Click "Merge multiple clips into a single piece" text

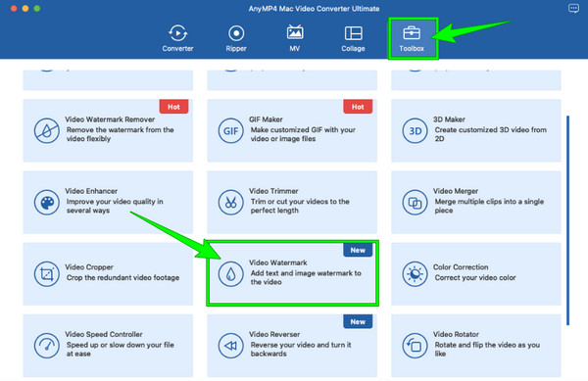pos(489,206)
